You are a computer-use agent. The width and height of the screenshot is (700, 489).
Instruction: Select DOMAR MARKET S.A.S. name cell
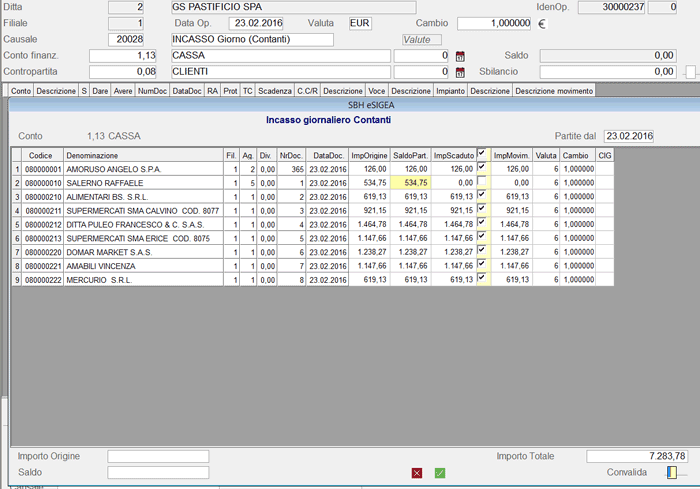(143, 252)
